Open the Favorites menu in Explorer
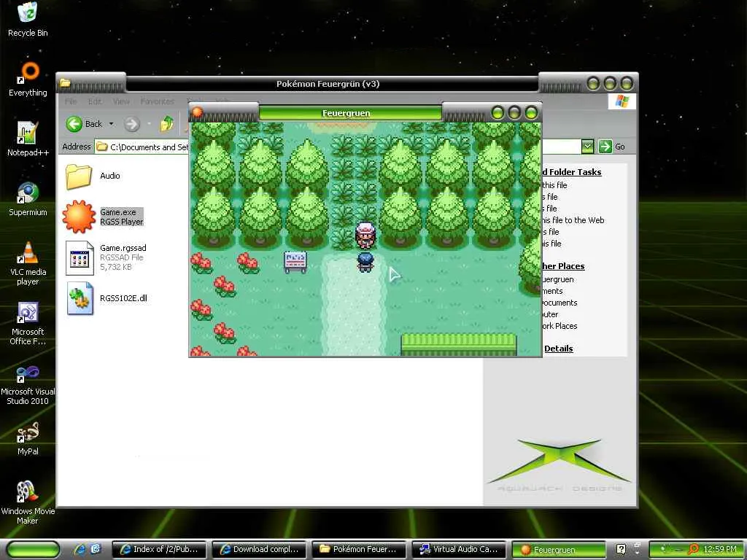747x560 pixels. click(158, 101)
